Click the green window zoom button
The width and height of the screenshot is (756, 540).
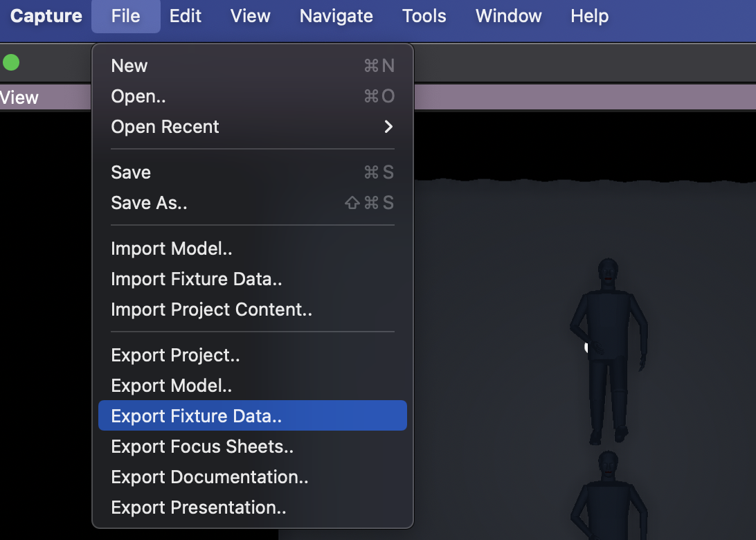point(11,62)
